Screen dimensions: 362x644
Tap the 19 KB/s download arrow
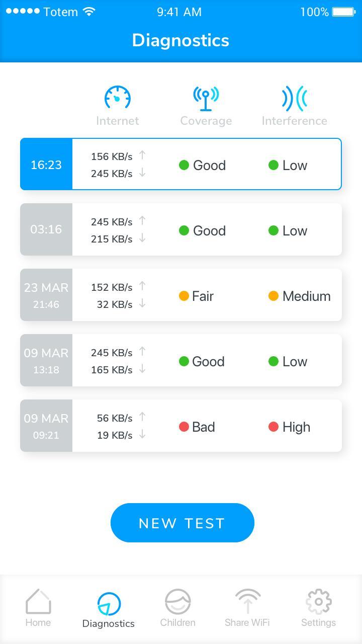142,434
